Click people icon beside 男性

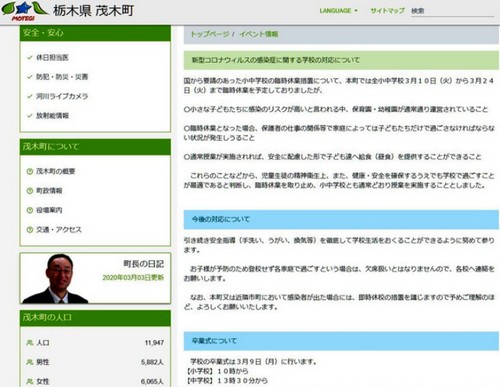tap(30, 362)
